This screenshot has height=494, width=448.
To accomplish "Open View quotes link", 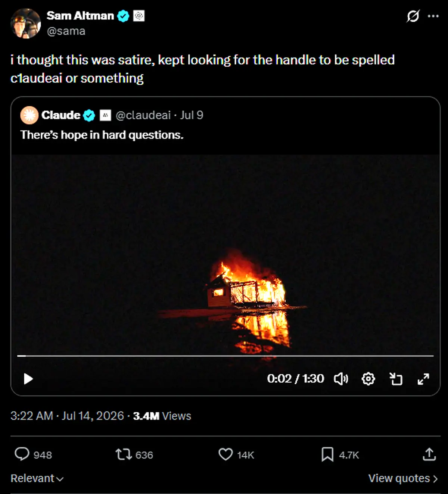I will (x=403, y=478).
